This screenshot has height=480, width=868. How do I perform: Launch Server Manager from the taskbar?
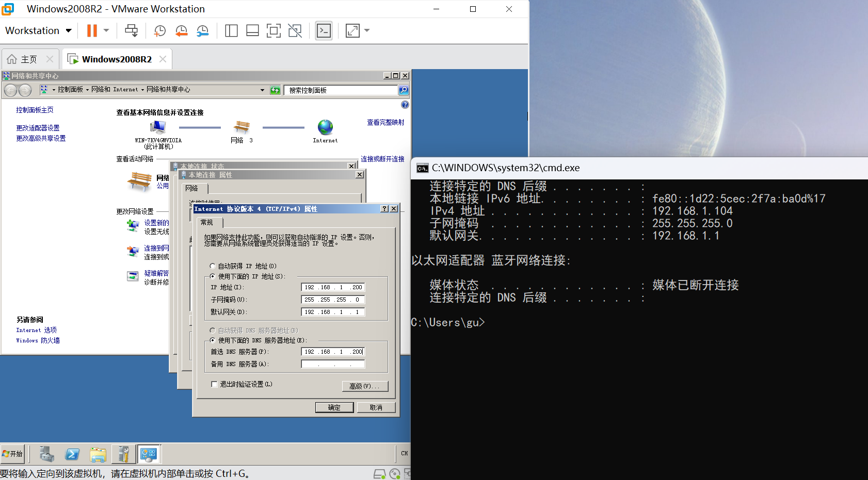(x=46, y=454)
